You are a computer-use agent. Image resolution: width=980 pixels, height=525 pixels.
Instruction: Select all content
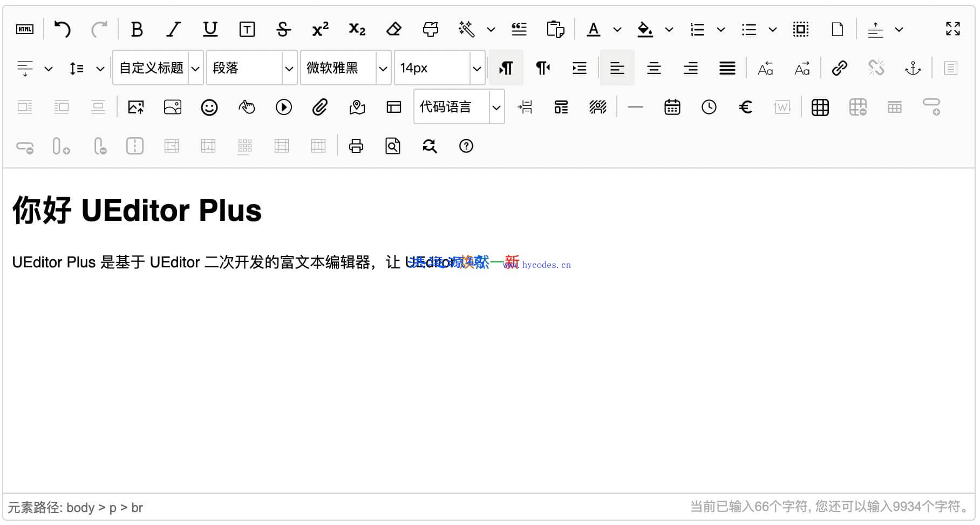click(801, 29)
